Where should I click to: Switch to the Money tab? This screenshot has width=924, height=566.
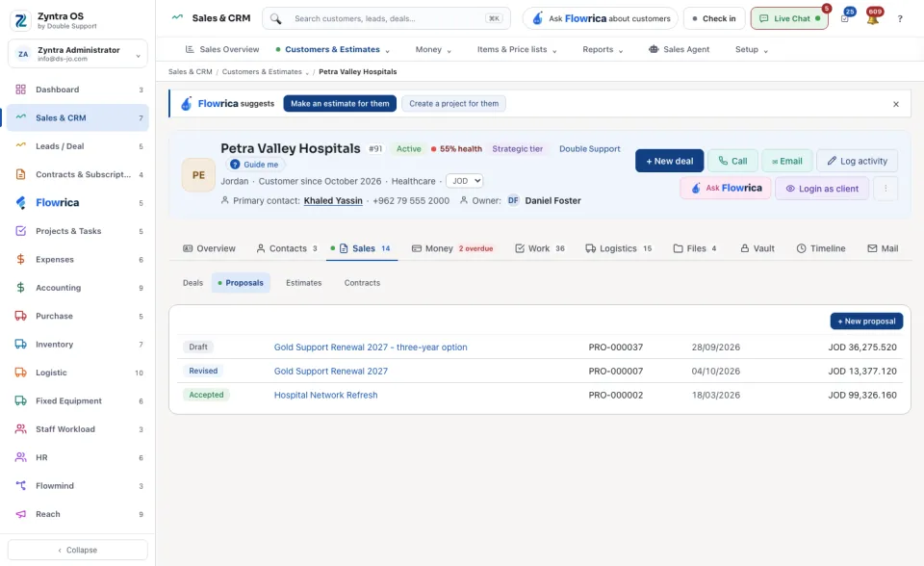coord(452,248)
